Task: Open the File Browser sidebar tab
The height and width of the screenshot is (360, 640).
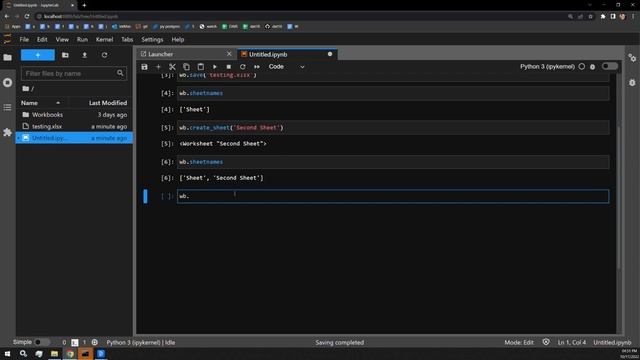Action: (x=7, y=58)
